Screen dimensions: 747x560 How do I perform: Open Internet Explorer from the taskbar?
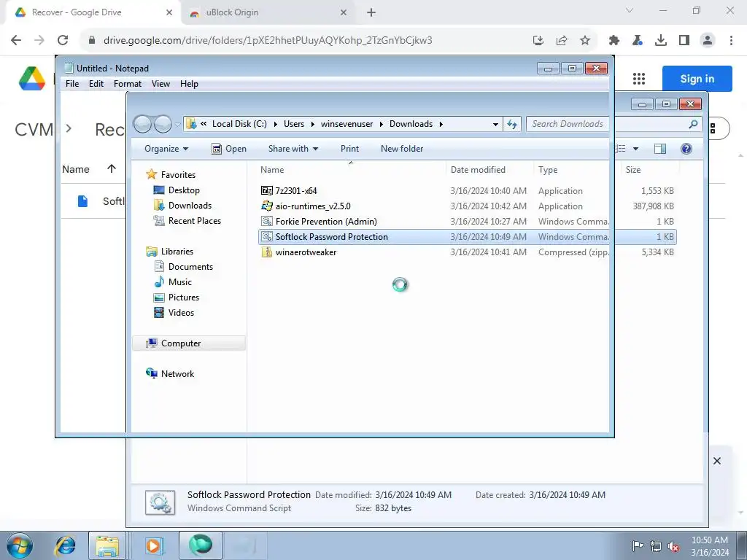[x=65, y=545]
